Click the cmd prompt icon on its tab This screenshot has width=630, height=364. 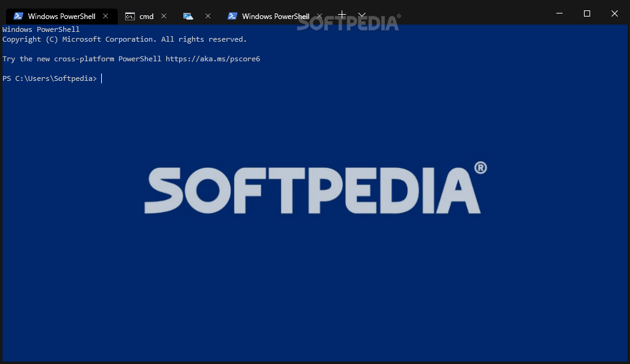point(130,16)
